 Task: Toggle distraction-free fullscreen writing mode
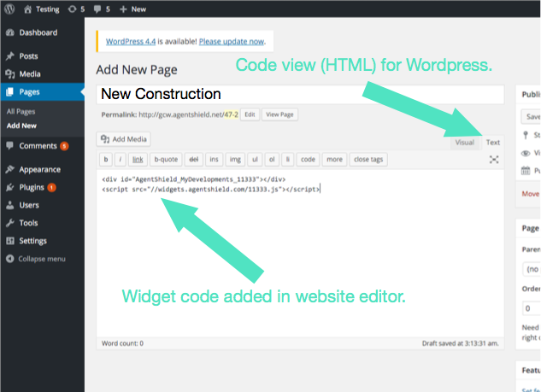point(494,160)
